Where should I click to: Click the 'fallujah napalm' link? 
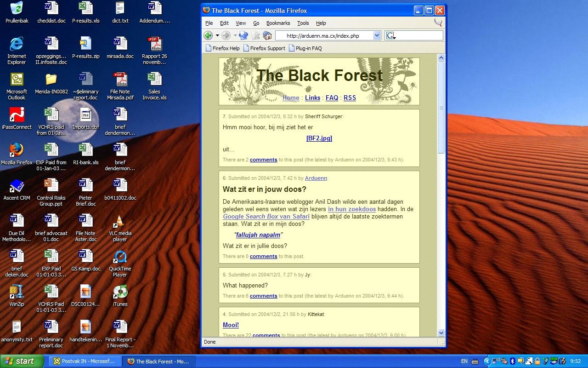click(258, 235)
